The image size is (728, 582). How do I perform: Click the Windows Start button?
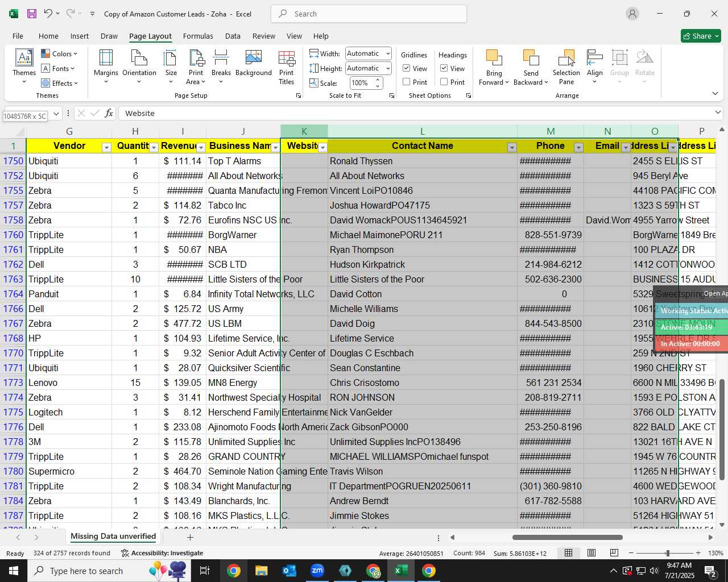point(14,571)
